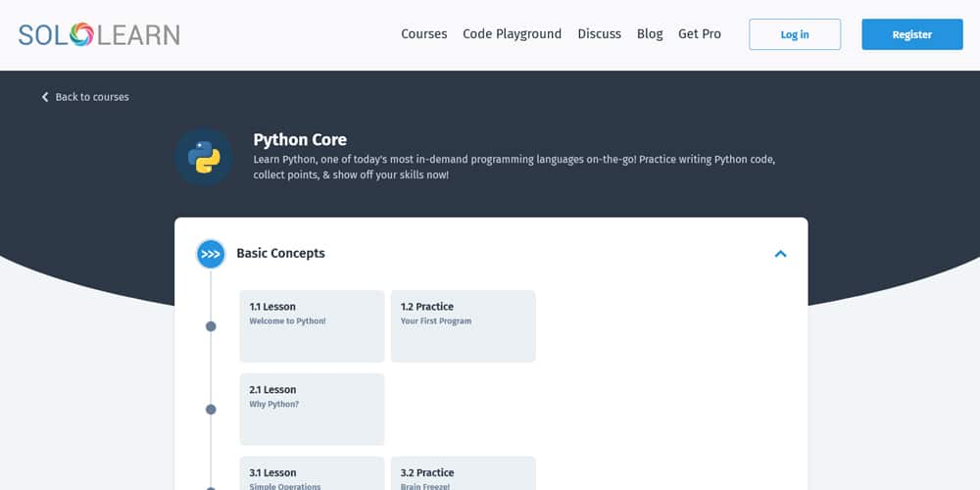Click the second timeline dot marker

(x=211, y=410)
